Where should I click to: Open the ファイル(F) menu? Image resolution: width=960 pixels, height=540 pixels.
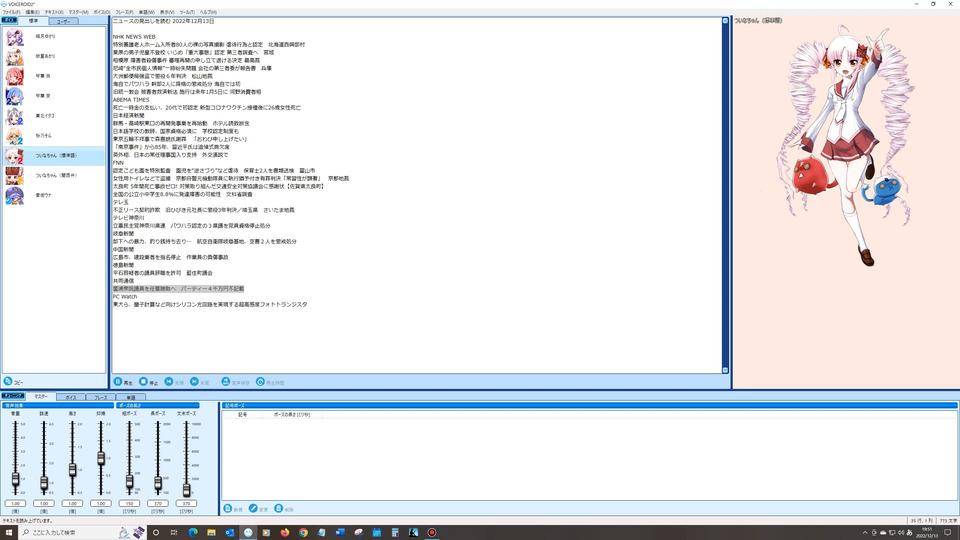(x=11, y=12)
